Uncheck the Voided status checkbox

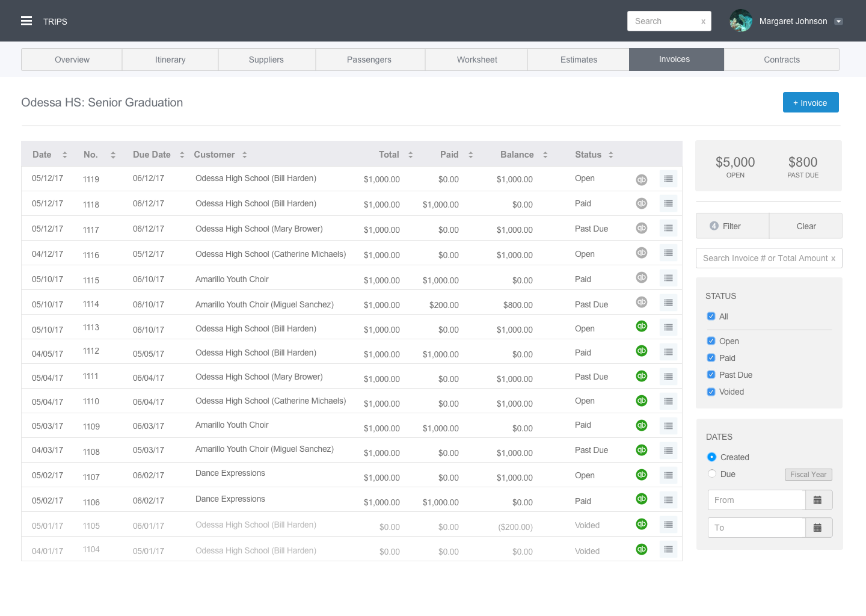coord(711,392)
